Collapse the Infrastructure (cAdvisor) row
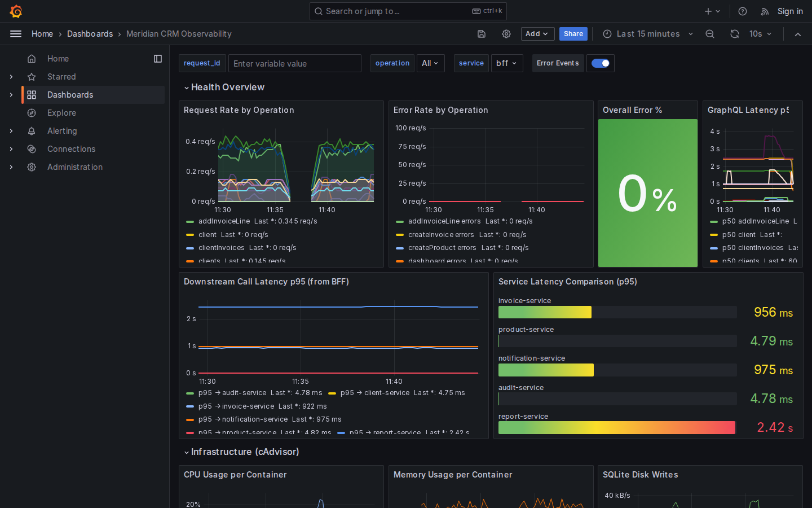 (241, 452)
